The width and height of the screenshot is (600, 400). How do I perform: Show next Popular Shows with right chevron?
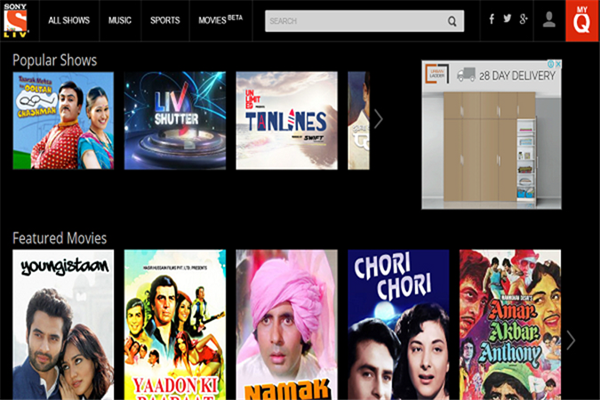(x=378, y=119)
